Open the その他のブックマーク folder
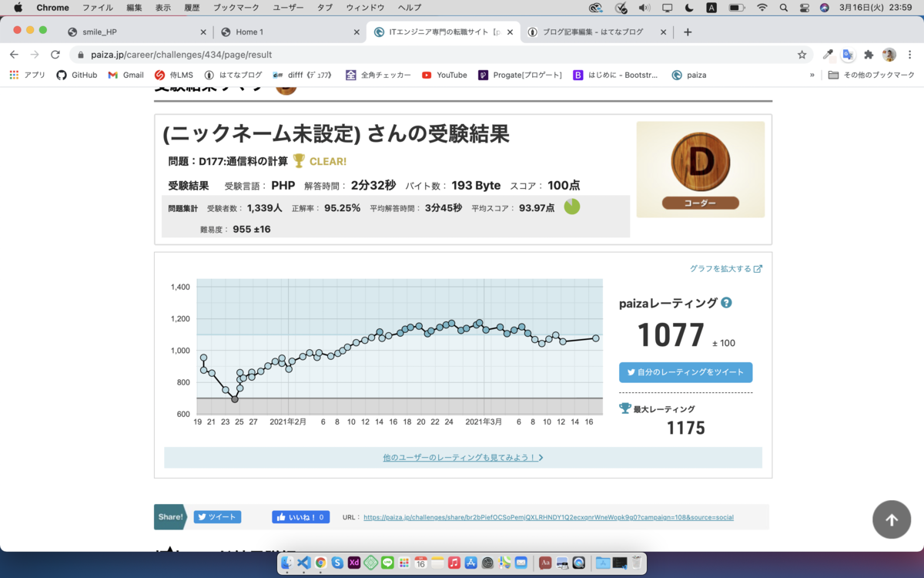This screenshot has height=578, width=924. [x=872, y=75]
